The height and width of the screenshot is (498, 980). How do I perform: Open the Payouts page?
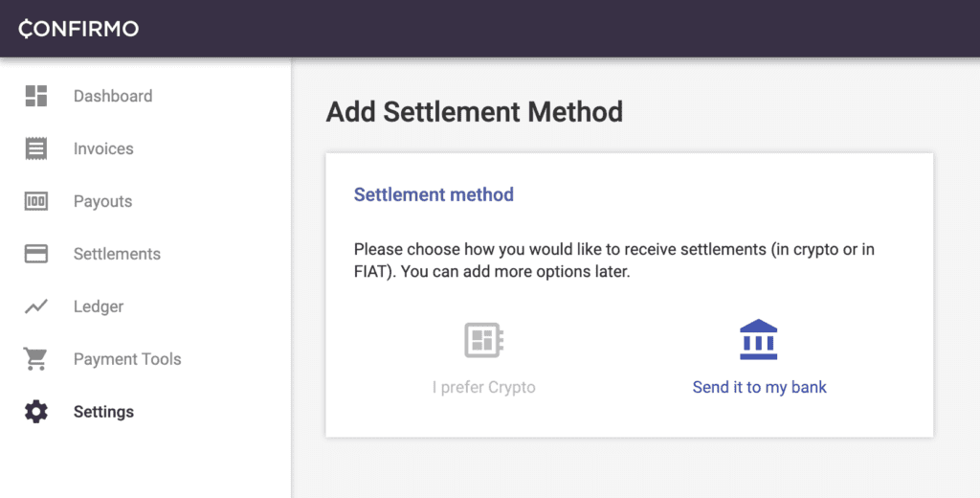tap(103, 201)
